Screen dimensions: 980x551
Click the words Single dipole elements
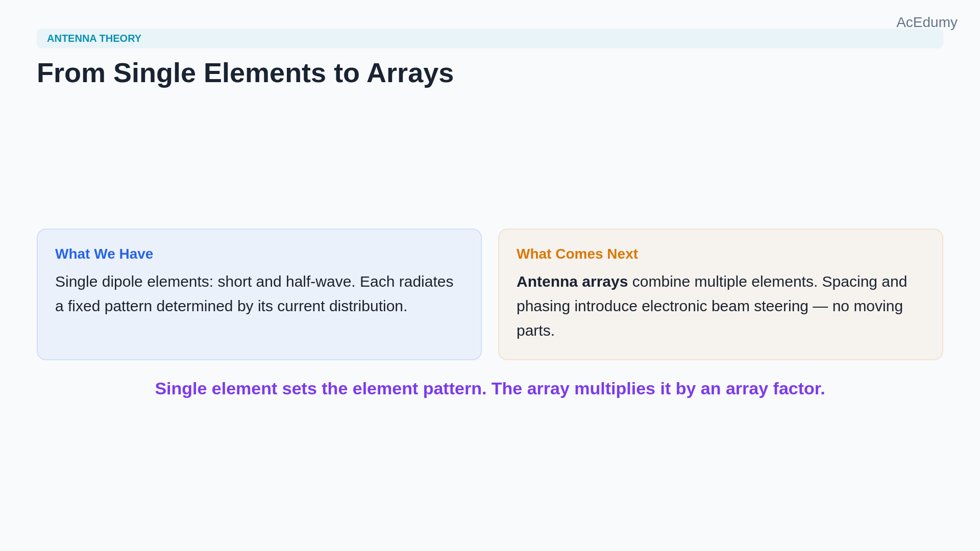(134, 282)
